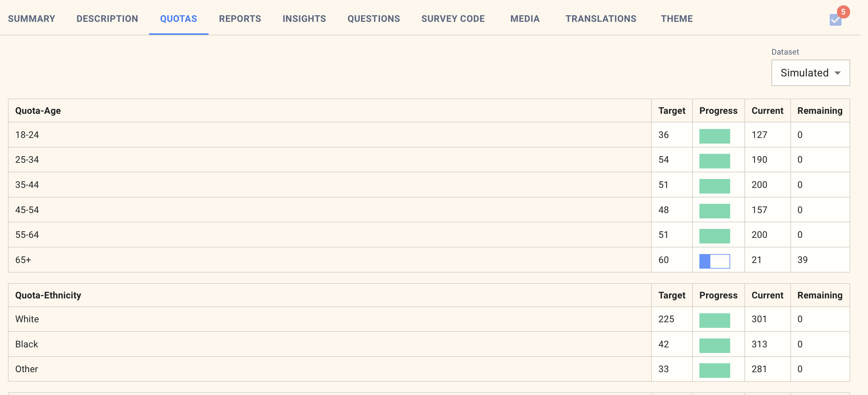Open the Description tab
This screenshot has width=868, height=395.
pyautogui.click(x=107, y=19)
